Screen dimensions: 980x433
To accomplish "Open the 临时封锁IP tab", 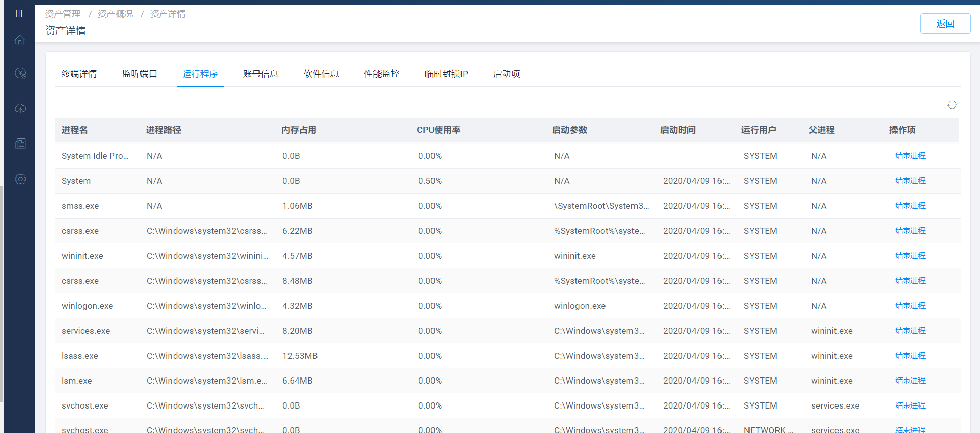I will (446, 74).
